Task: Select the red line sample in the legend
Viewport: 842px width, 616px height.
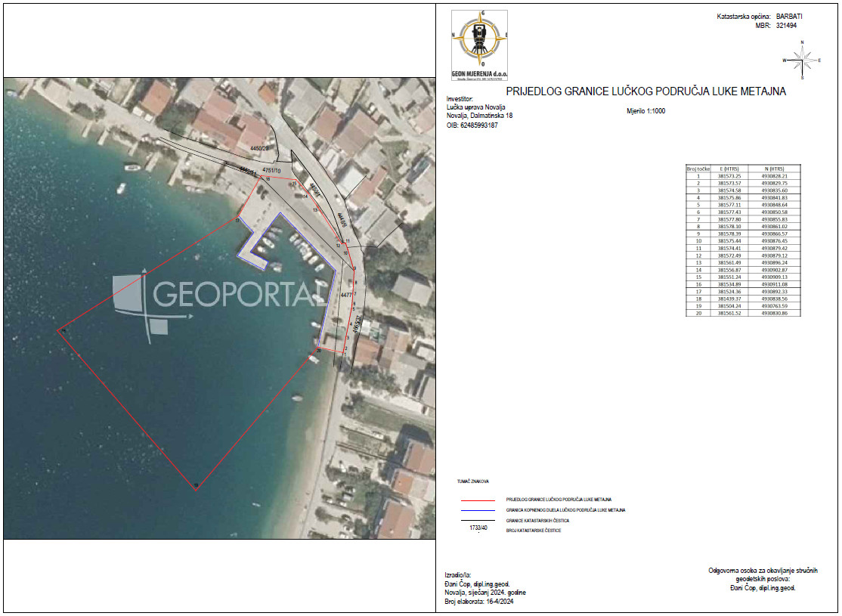Action: (478, 500)
